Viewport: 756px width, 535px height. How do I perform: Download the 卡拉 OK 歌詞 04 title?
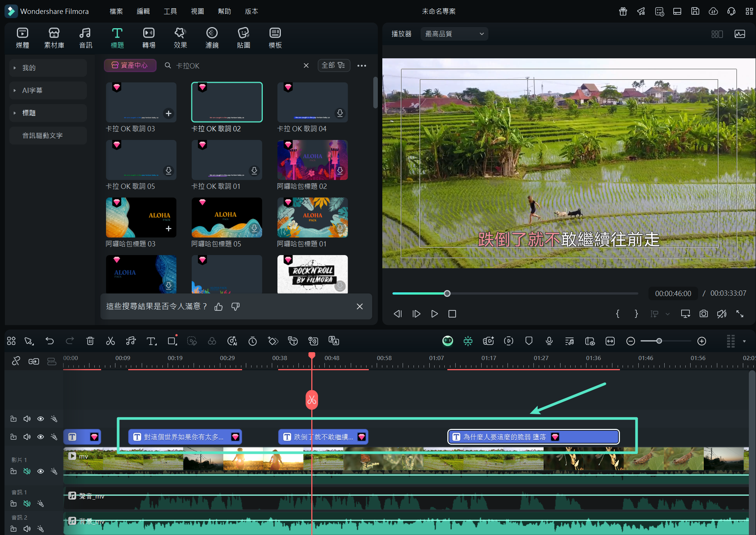(x=340, y=113)
